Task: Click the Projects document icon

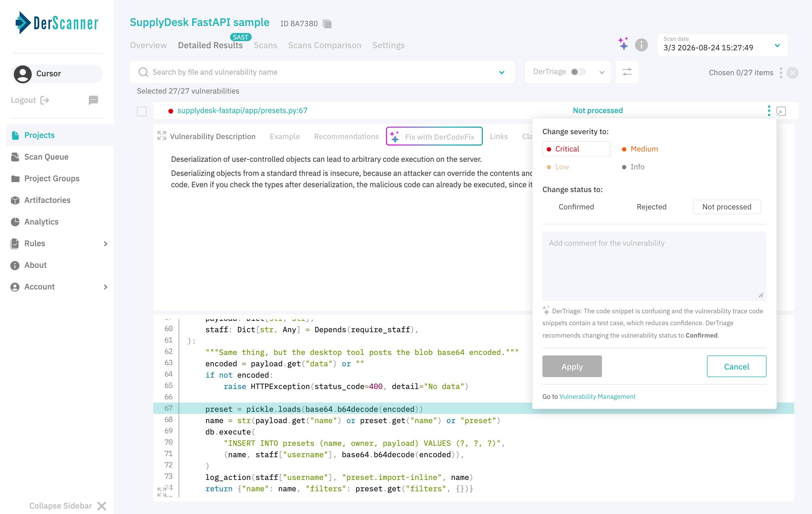Action: [15, 135]
